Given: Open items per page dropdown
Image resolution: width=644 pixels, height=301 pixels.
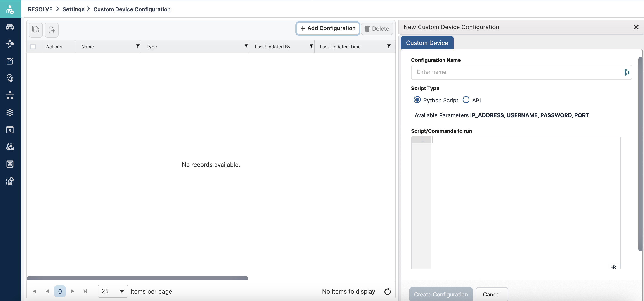Looking at the screenshot, I should pos(113,291).
